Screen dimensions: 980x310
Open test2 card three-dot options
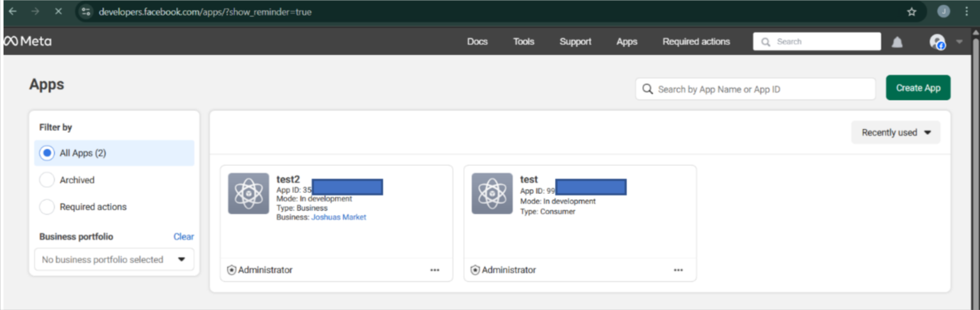click(435, 270)
